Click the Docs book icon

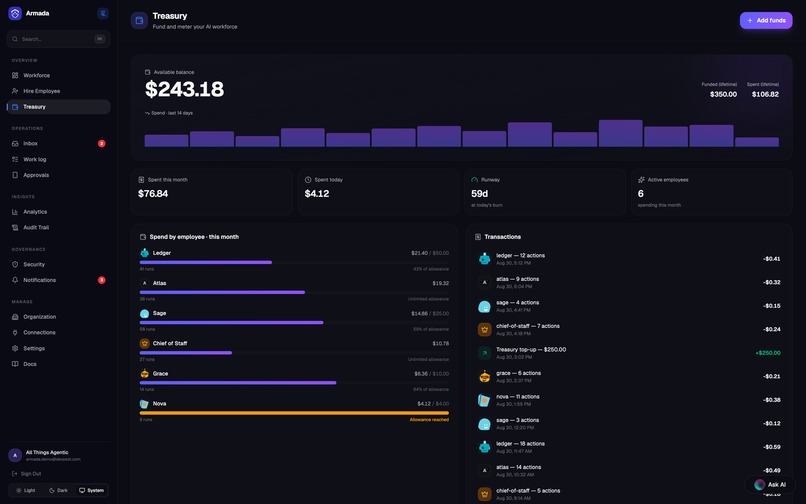[15, 364]
